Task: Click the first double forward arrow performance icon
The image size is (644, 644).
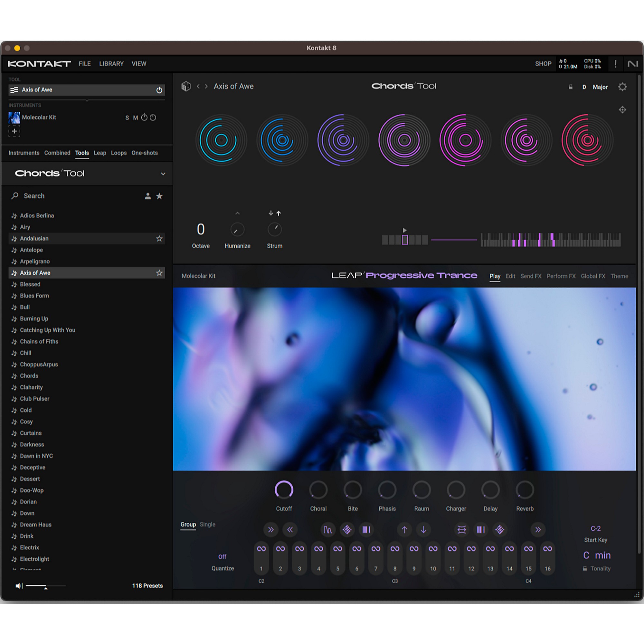Action: [271, 529]
